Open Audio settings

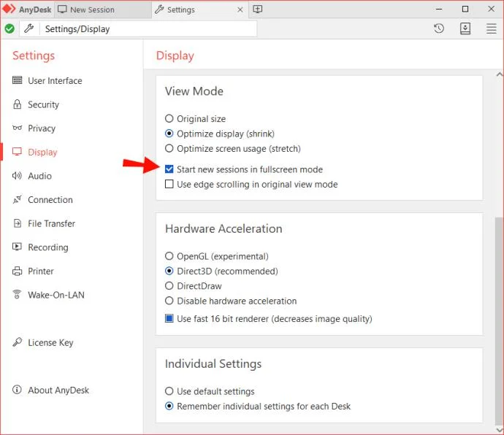39,176
